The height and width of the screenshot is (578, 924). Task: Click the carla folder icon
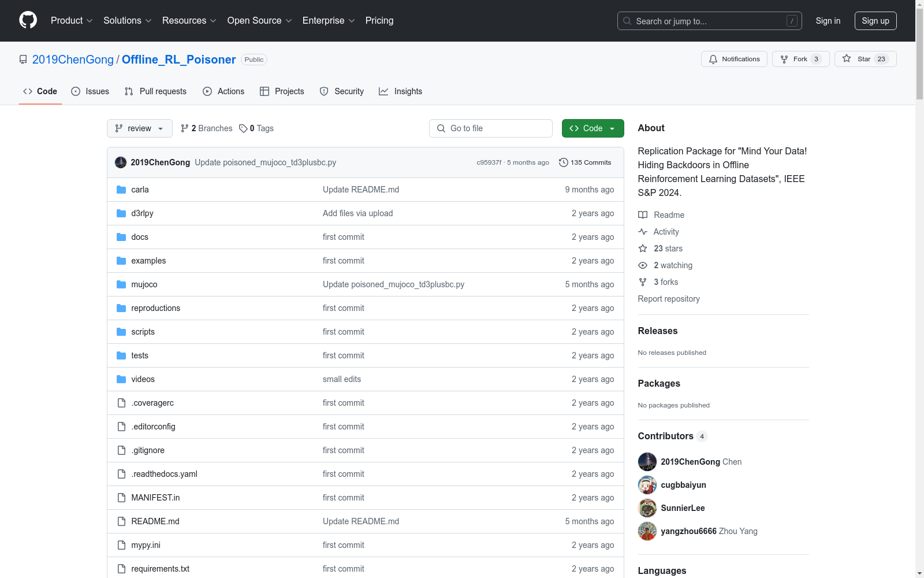click(x=121, y=190)
